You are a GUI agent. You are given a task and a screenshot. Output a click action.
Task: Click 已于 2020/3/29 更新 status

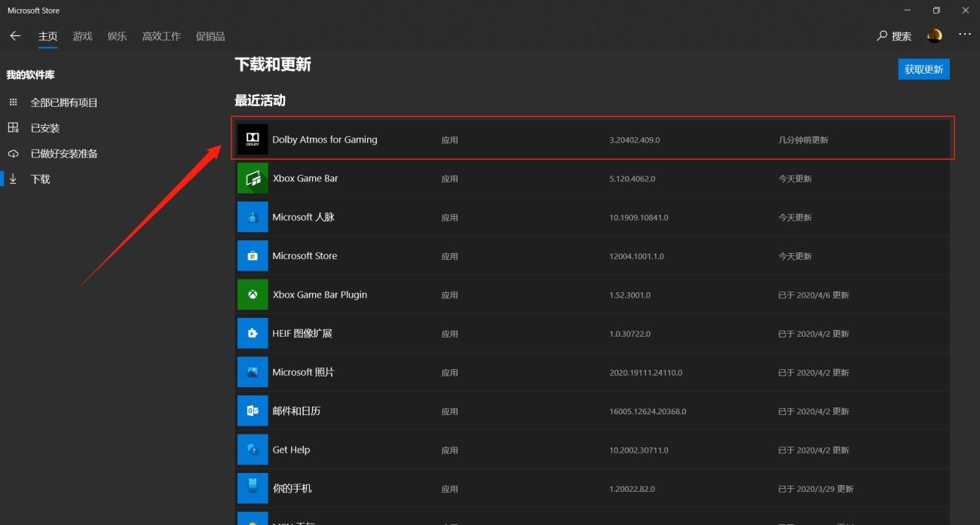click(x=816, y=489)
